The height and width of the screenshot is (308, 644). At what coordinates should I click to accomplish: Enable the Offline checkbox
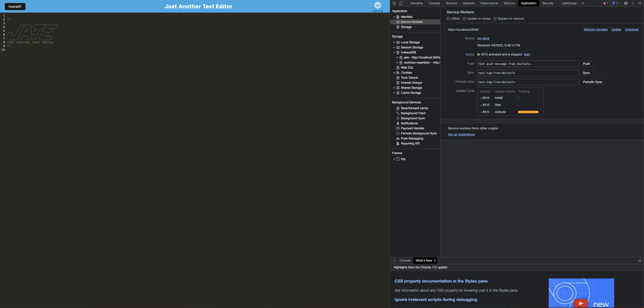coord(448,19)
